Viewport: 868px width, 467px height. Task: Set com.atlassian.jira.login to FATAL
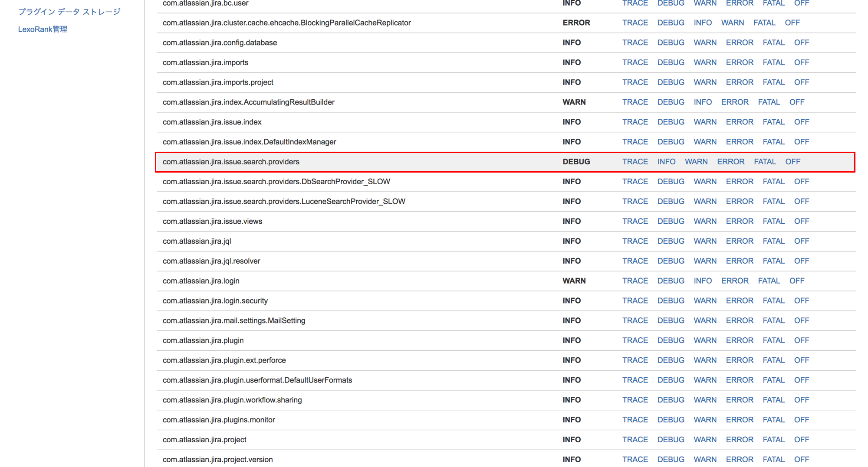(x=769, y=281)
